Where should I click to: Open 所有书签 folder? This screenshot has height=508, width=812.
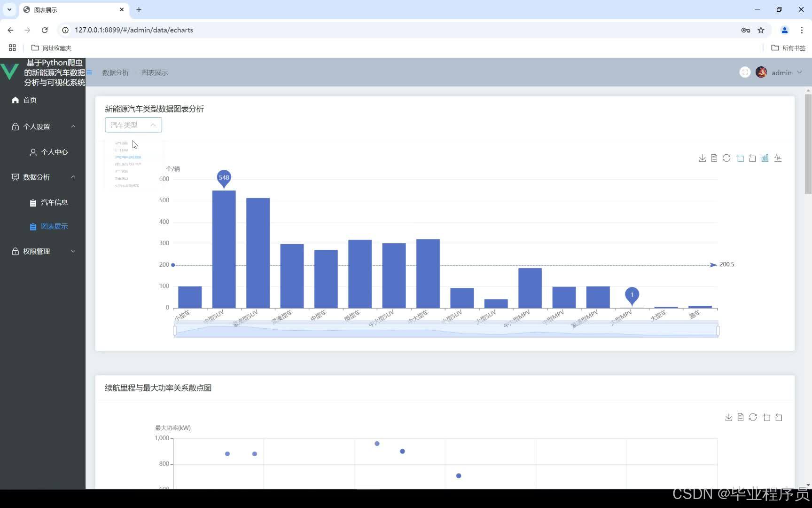point(789,48)
